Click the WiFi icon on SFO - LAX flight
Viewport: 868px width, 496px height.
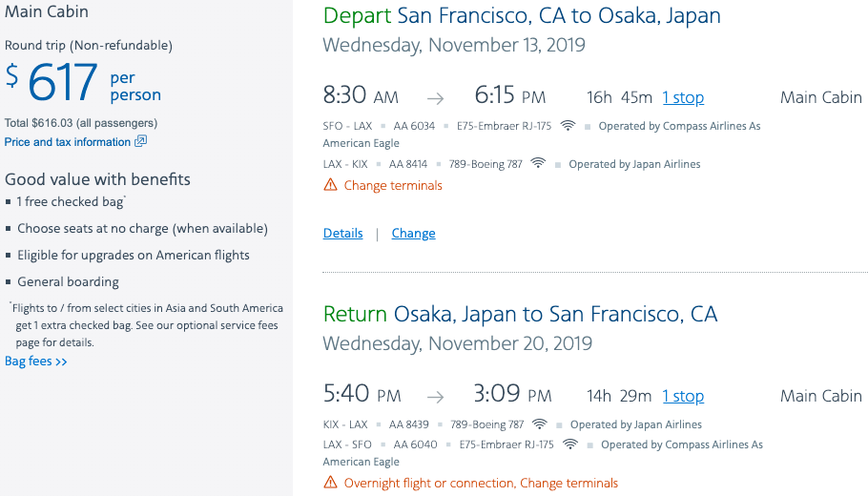click(x=568, y=126)
